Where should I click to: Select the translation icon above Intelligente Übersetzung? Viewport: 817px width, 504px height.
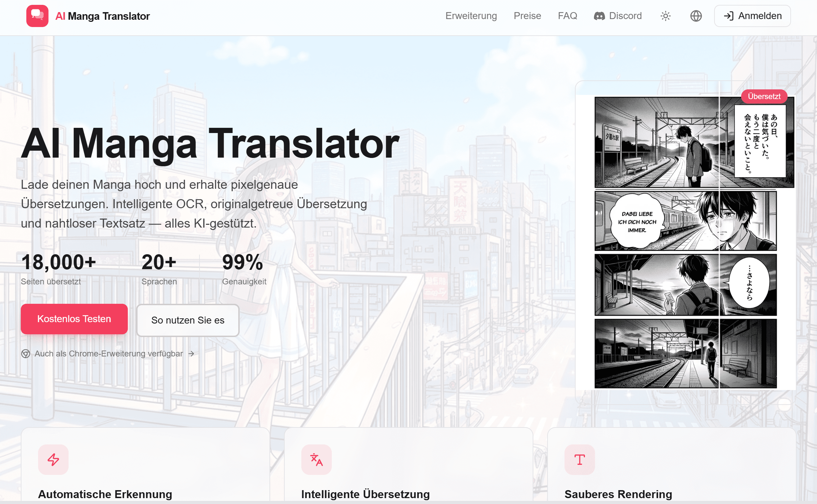[x=316, y=460]
